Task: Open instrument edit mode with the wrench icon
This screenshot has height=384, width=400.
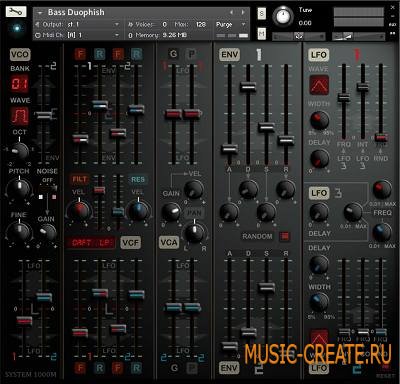Action: [16, 12]
